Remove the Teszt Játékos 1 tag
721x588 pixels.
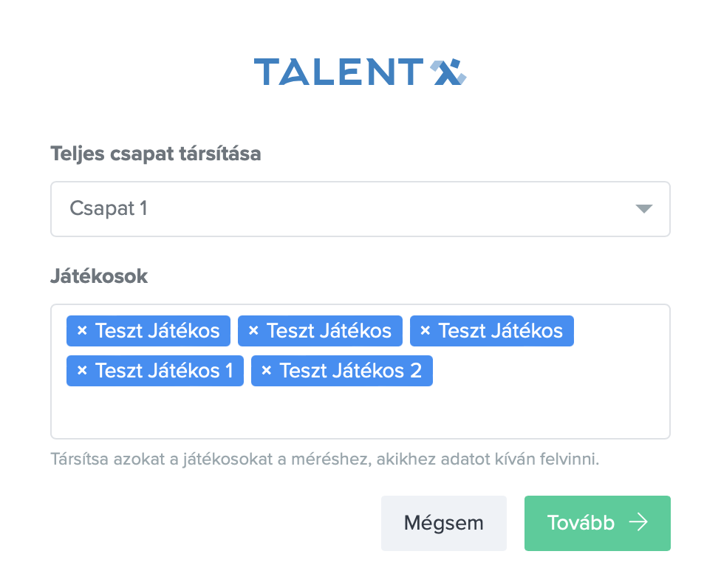point(82,371)
